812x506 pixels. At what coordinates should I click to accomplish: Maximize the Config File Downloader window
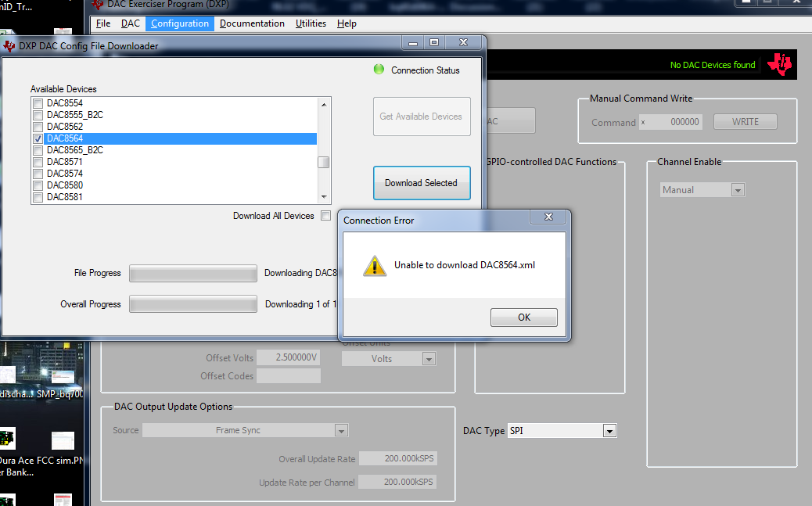pos(434,42)
